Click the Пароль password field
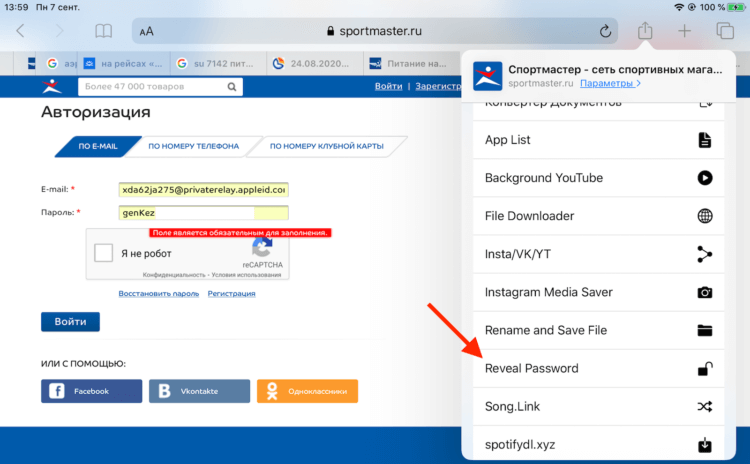 pyautogui.click(x=203, y=212)
